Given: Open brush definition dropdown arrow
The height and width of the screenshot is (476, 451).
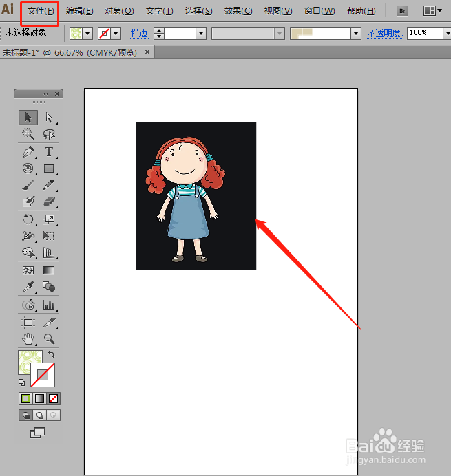Looking at the screenshot, I should (356, 34).
